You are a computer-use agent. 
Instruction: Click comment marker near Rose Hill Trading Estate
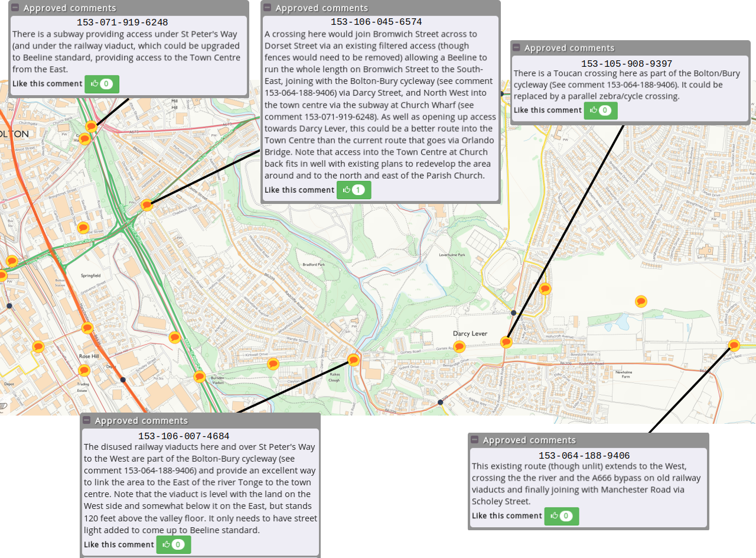tap(84, 370)
